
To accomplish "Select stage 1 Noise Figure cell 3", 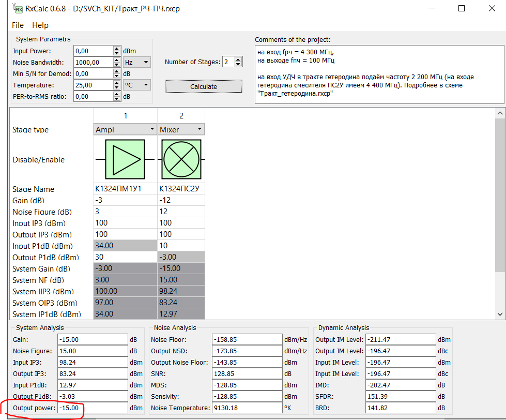I will (x=125, y=212).
